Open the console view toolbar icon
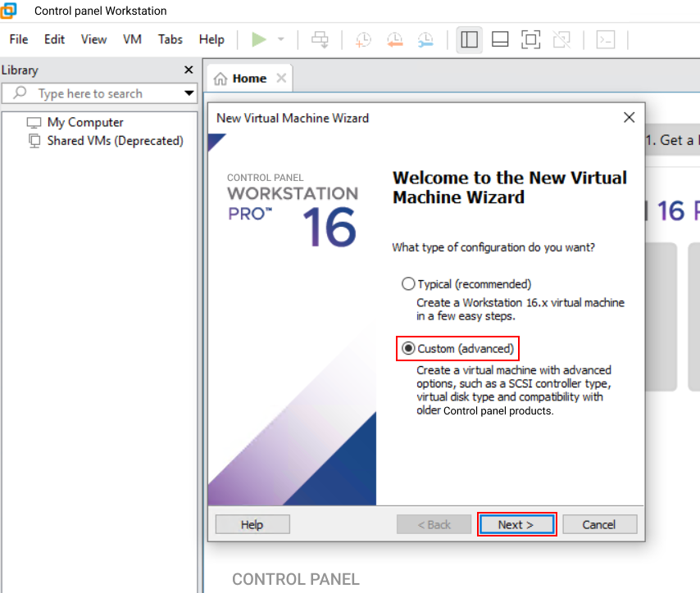The image size is (700, 593). pos(606,39)
